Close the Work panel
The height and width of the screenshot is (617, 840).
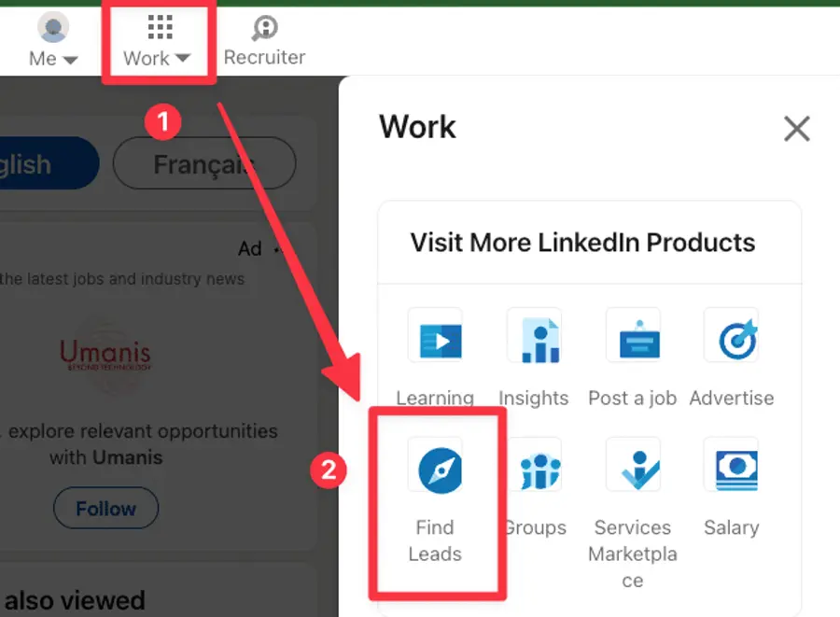[797, 129]
